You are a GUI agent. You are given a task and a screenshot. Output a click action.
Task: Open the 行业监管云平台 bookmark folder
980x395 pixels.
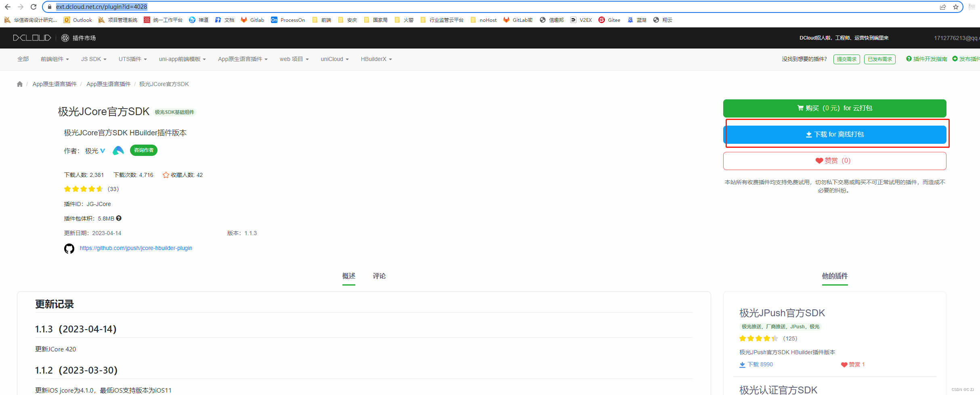(442, 20)
